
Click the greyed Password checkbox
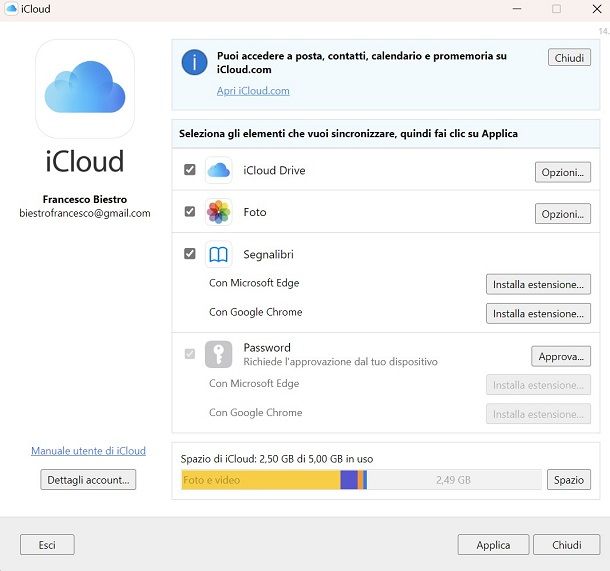(190, 354)
